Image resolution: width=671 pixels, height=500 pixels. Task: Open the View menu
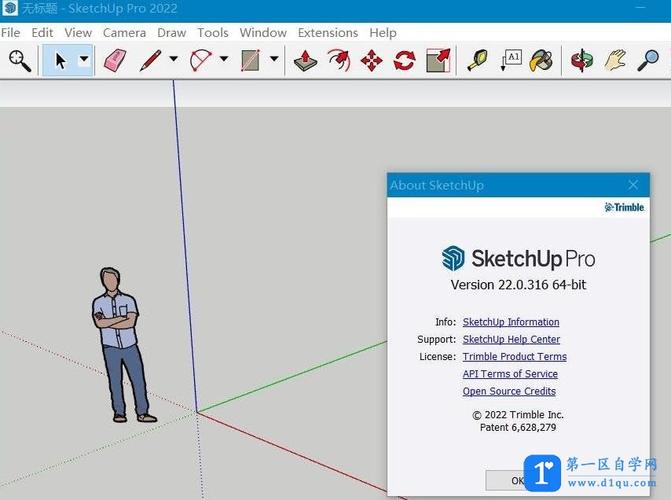pyautogui.click(x=78, y=33)
